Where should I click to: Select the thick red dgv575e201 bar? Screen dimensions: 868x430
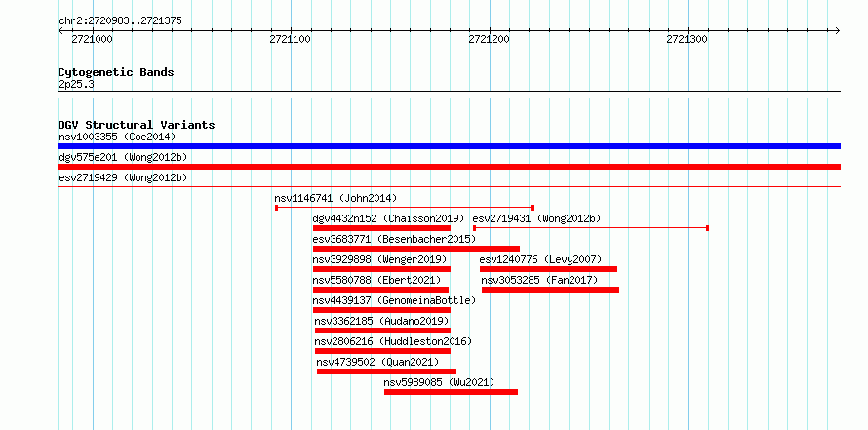click(x=449, y=167)
